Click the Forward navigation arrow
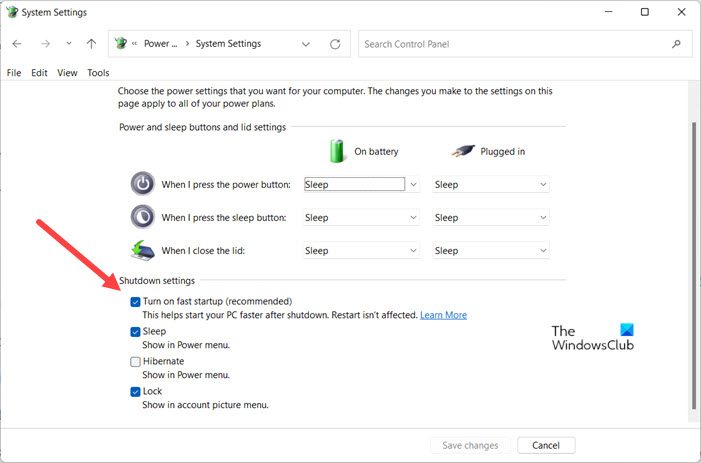Viewport: 701px width, 463px height. pyautogui.click(x=45, y=44)
